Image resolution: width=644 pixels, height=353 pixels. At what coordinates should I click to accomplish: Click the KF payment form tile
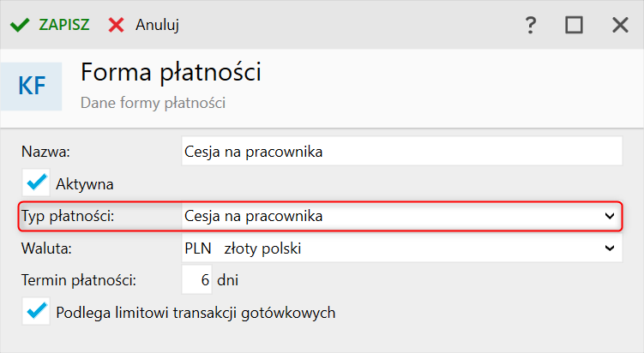click(x=31, y=87)
